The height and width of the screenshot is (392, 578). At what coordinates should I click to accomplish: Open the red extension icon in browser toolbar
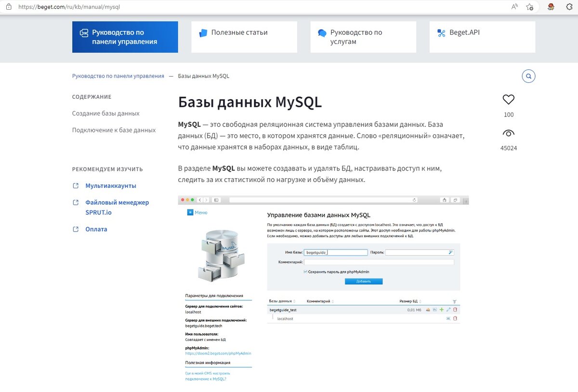551,7
